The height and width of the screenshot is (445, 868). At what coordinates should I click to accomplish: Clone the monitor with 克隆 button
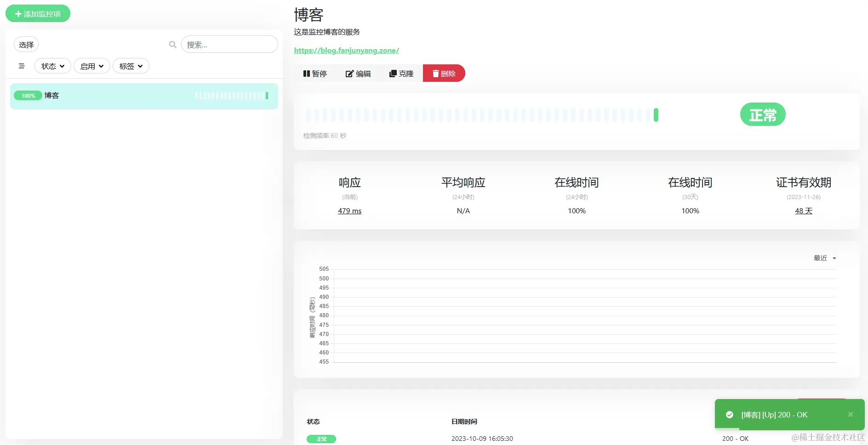(x=401, y=74)
